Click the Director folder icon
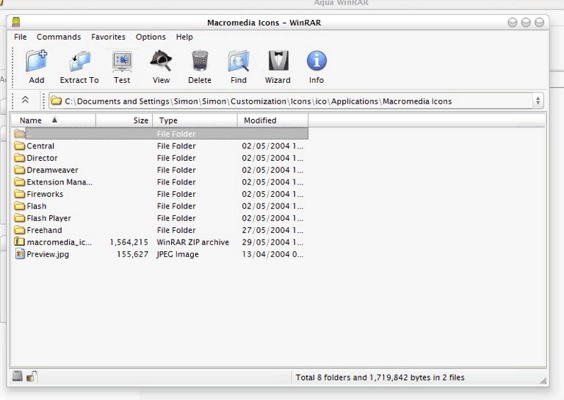 [x=19, y=158]
